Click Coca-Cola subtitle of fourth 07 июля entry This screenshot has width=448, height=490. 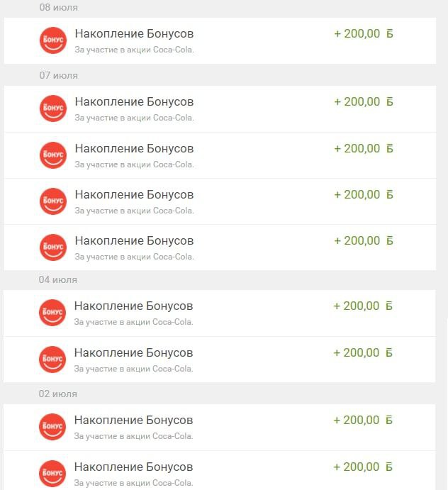(x=134, y=257)
